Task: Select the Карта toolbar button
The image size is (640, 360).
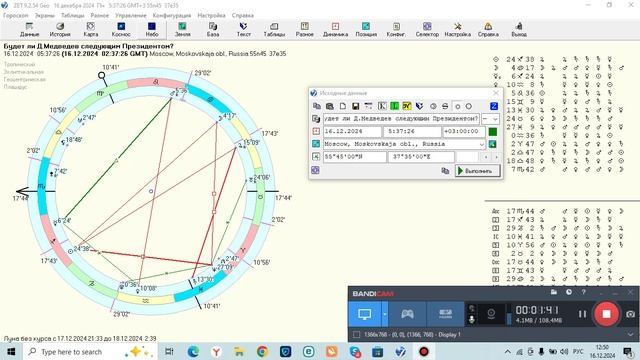Action: [91, 30]
